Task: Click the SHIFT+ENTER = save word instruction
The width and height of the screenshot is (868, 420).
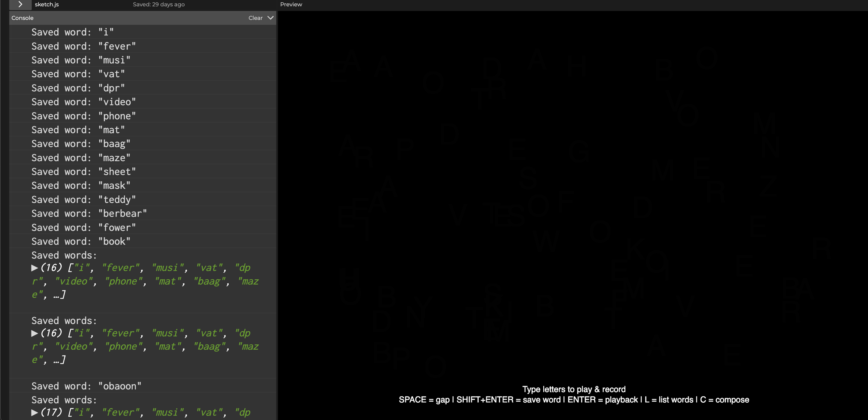Action: (508, 400)
